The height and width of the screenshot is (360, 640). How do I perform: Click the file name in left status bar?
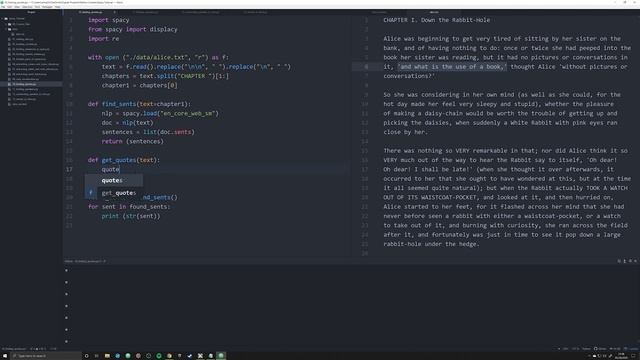click(x=14, y=349)
